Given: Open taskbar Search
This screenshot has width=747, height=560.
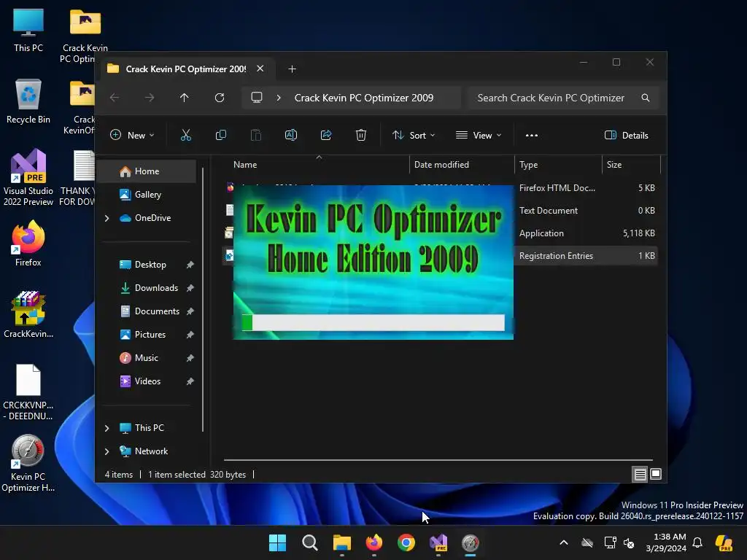Looking at the screenshot, I should pos(309,542).
